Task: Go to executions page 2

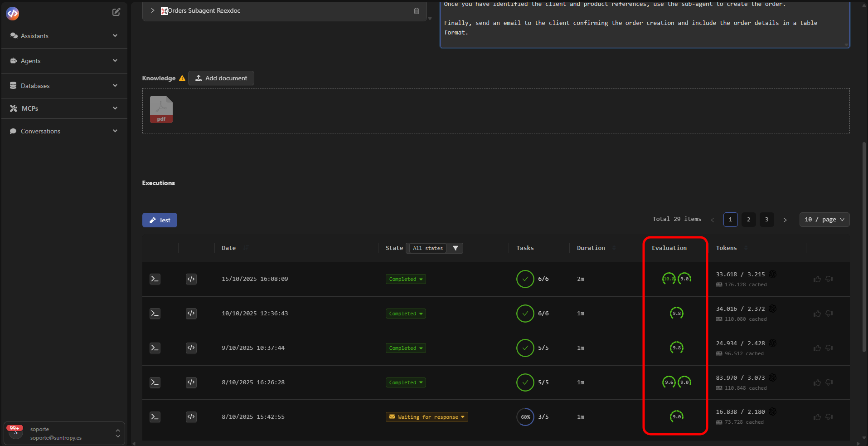Action: (x=748, y=220)
